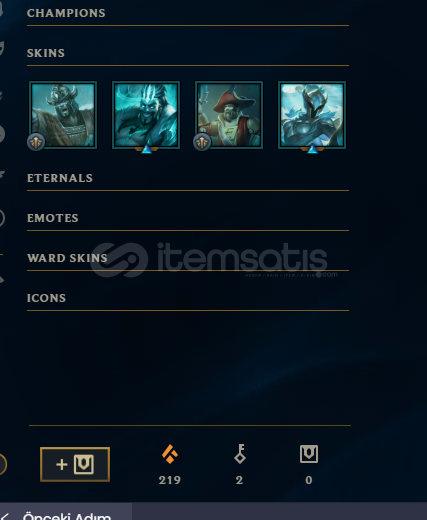The image size is (427, 520).
Task: Click blue triangle marker under icy knight skin
Action: pos(312,149)
